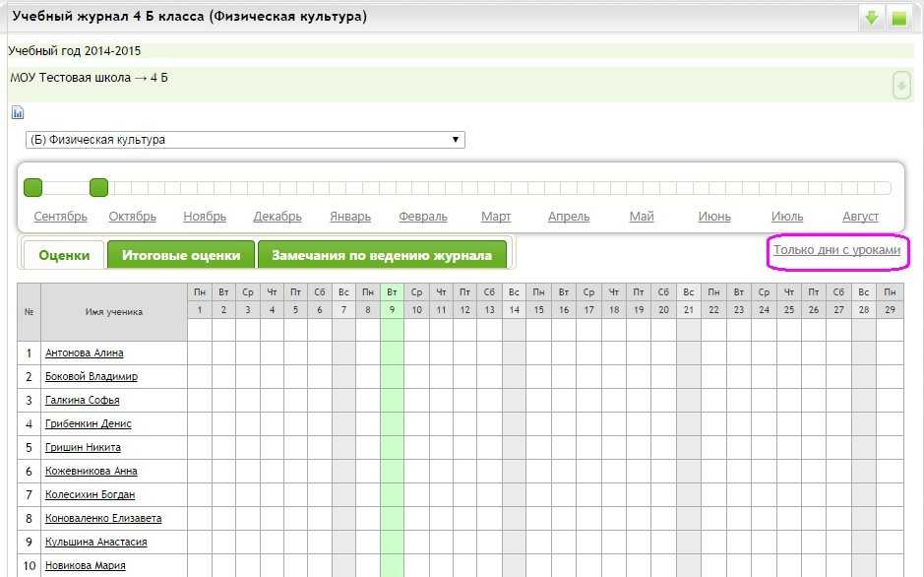Click the small chart report icon
The image size is (924, 577).
tap(17, 112)
